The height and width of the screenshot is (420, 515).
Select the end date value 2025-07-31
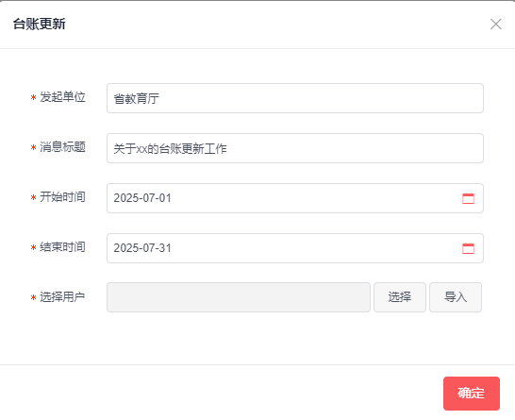142,248
